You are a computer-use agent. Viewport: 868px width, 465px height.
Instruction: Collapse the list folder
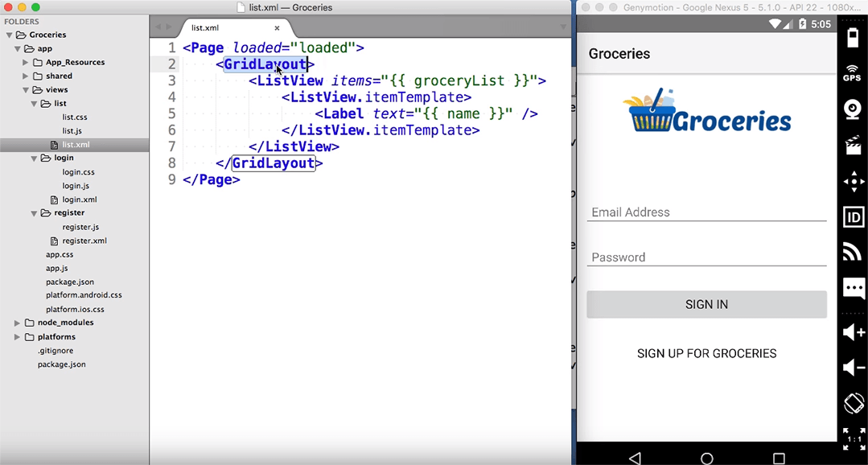[x=34, y=104]
